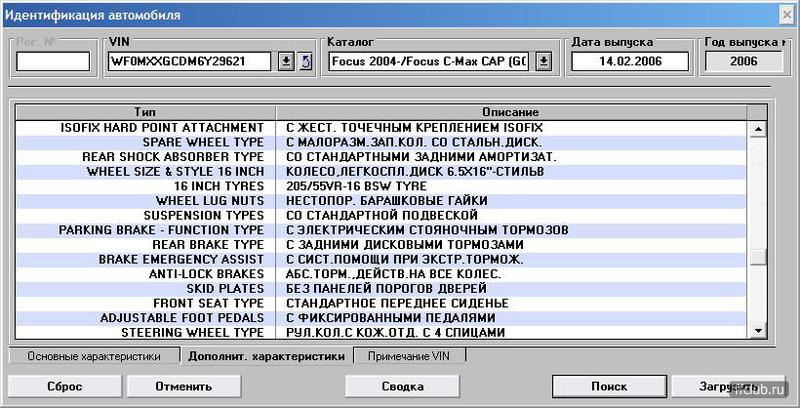Click the Дата выпуска field
The image size is (800, 408).
pos(630,62)
